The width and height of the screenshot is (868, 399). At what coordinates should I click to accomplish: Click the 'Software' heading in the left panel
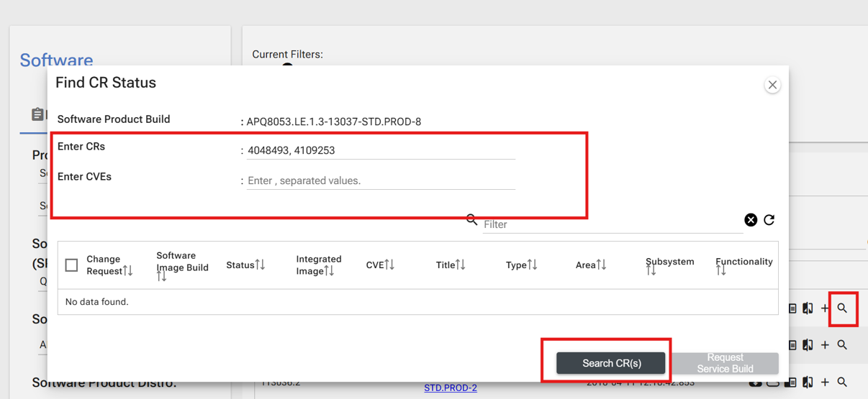point(56,60)
